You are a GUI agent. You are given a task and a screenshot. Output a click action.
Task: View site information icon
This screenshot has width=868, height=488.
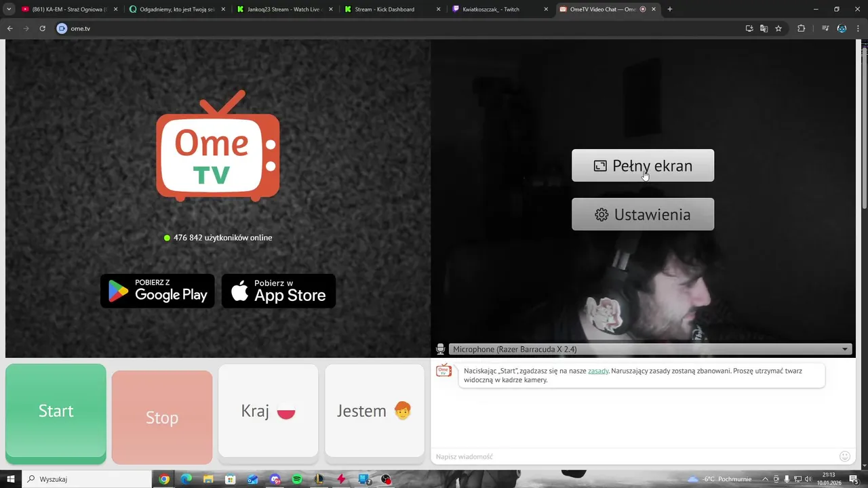[x=62, y=28]
